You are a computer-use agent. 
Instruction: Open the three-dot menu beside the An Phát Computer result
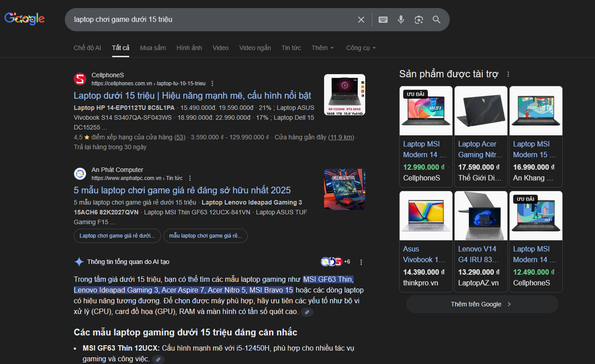(190, 178)
